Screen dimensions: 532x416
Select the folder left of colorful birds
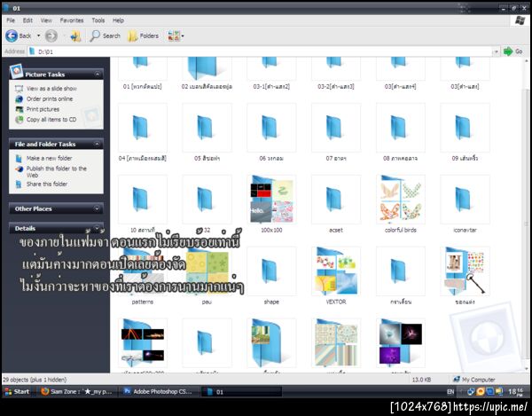[x=336, y=200]
